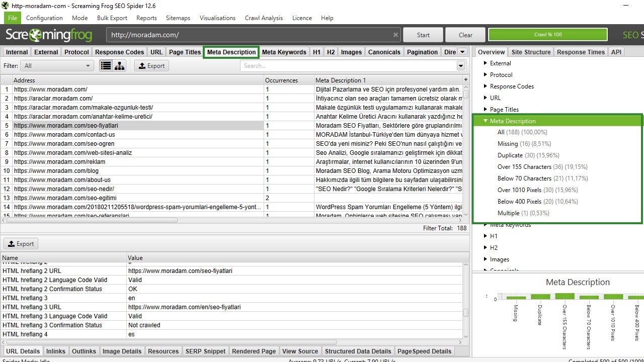Open the Bulk Export menu
Image resolution: width=644 pixels, height=362 pixels.
pos(112,18)
